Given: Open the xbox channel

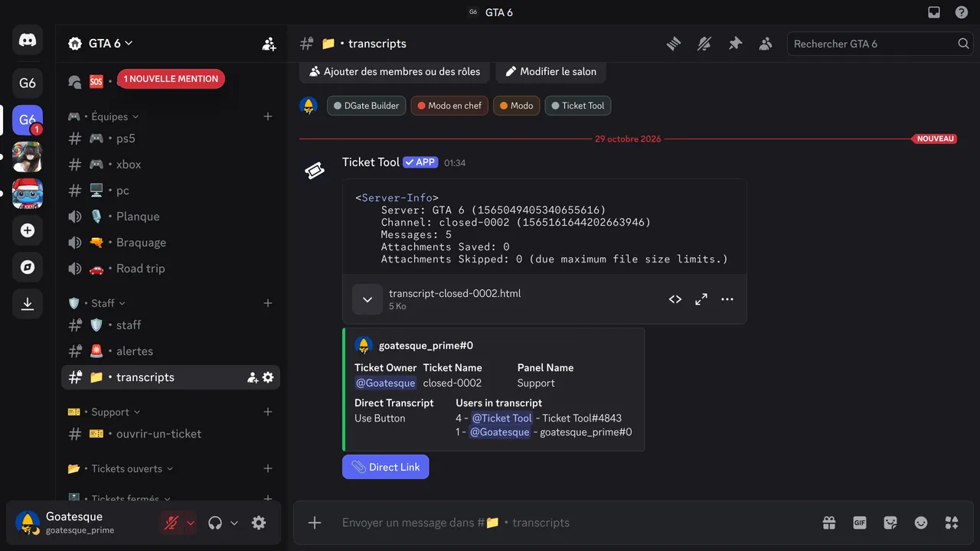Looking at the screenshot, I should [x=170, y=165].
